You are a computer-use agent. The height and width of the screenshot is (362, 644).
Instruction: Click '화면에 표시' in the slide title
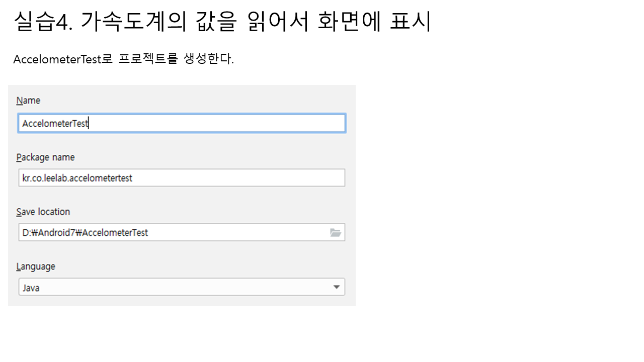coord(374,22)
